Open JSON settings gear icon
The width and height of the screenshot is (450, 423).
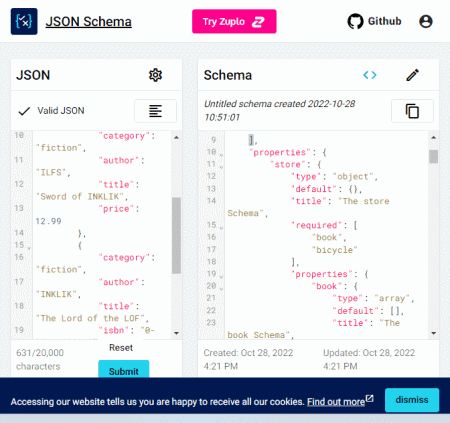click(155, 75)
